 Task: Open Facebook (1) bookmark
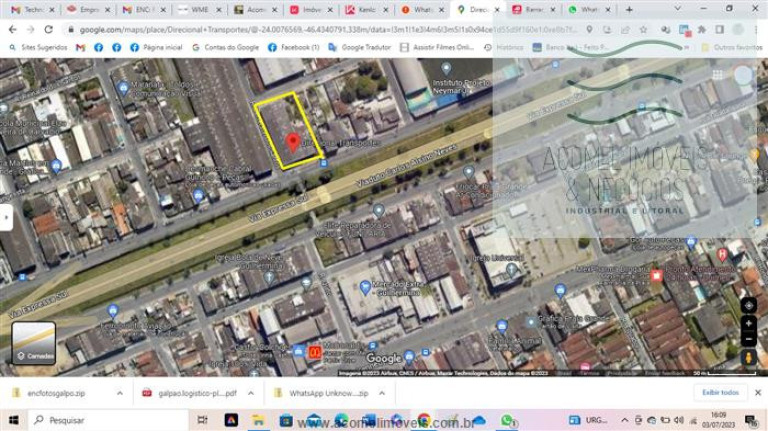click(x=294, y=48)
